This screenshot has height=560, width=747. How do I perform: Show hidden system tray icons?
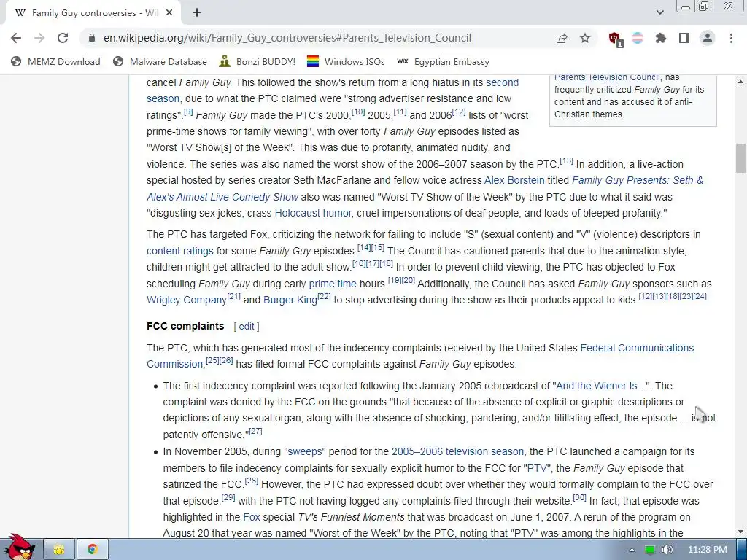(632, 550)
